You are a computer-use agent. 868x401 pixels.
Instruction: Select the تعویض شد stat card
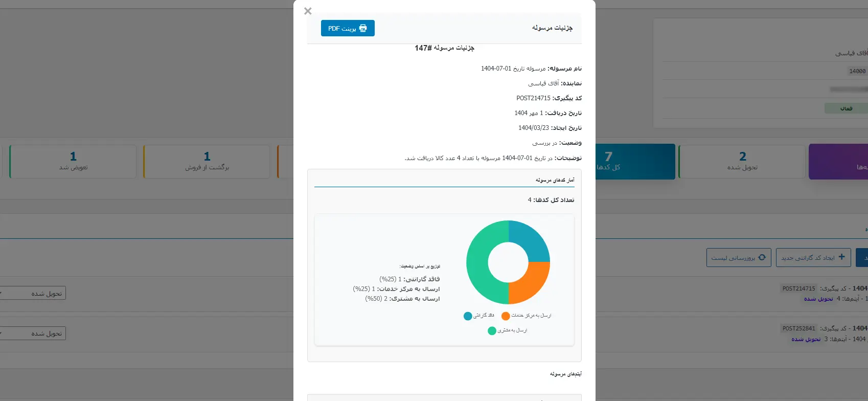(73, 162)
